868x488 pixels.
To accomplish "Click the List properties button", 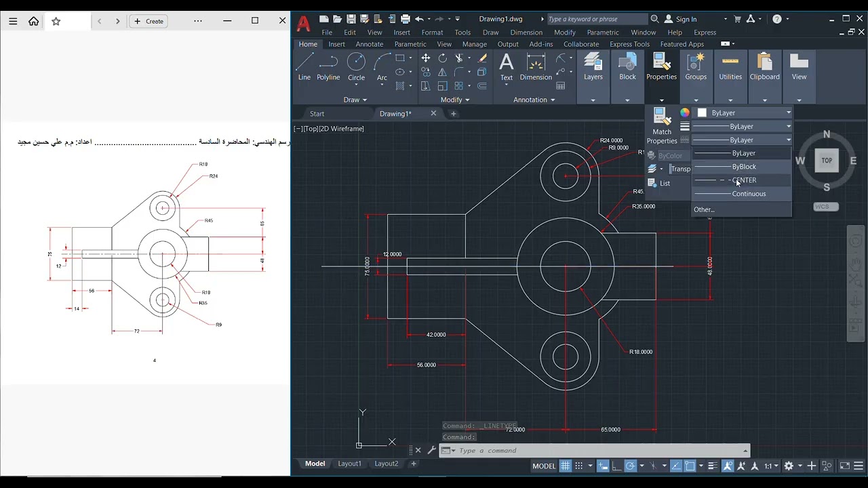I will [x=659, y=183].
